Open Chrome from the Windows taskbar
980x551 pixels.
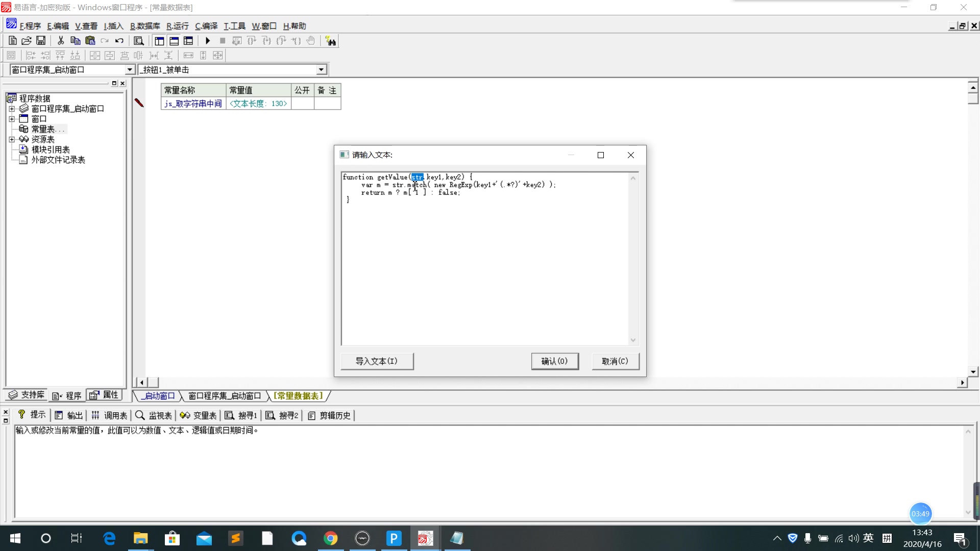(x=331, y=538)
